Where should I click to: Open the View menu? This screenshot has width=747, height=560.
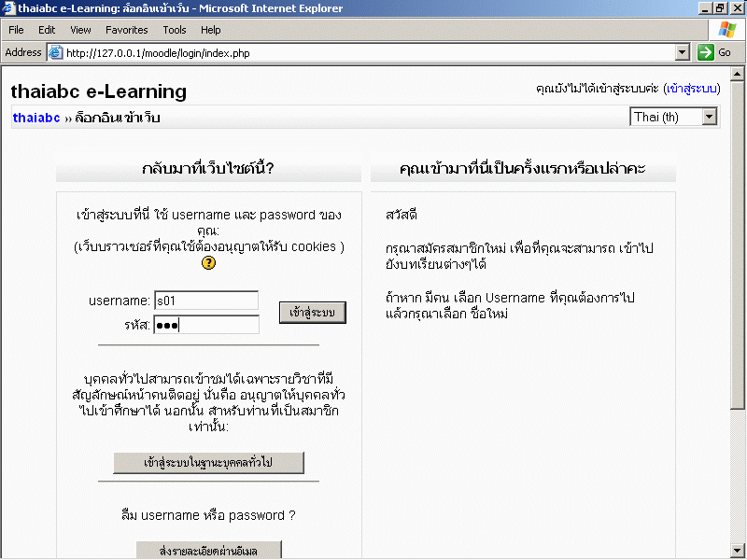pyautogui.click(x=80, y=30)
